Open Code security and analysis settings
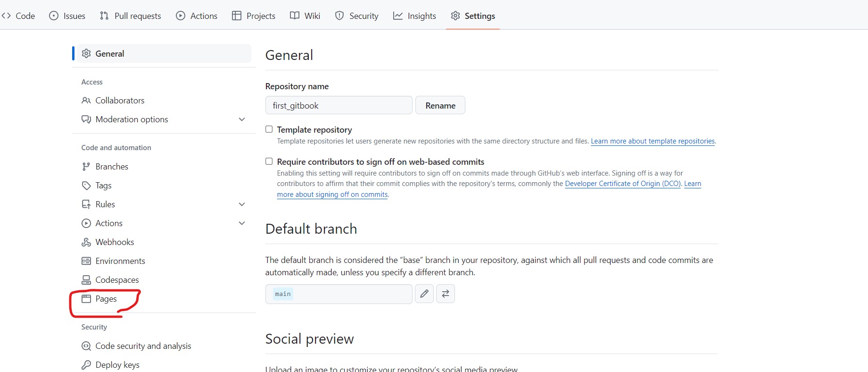868x372 pixels. point(143,346)
